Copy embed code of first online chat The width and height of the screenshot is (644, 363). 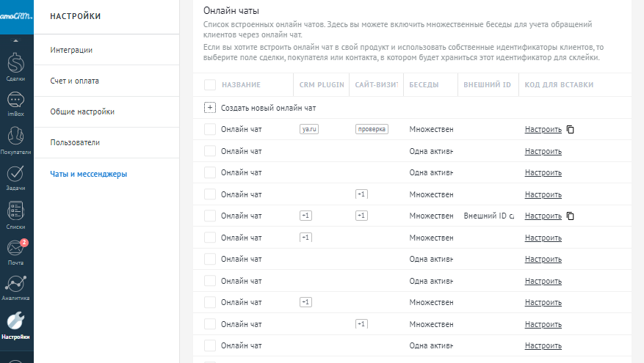570,130
